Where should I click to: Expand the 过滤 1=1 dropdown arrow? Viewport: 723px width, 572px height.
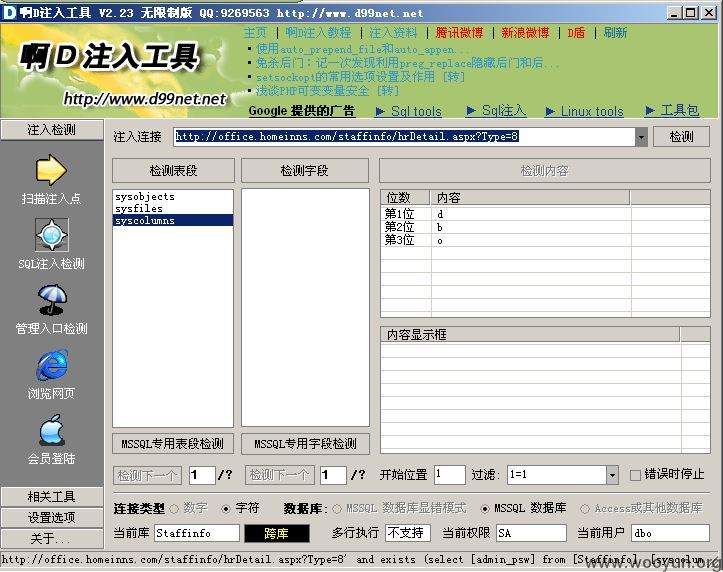pos(612,475)
